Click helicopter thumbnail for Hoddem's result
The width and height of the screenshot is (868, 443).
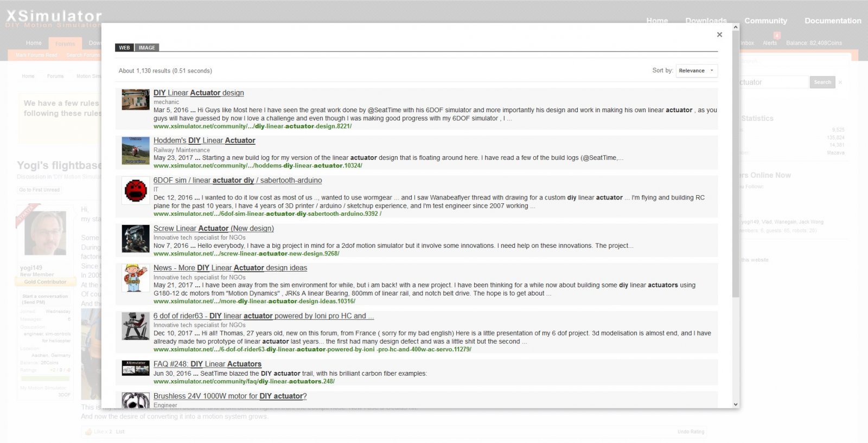pos(136,150)
